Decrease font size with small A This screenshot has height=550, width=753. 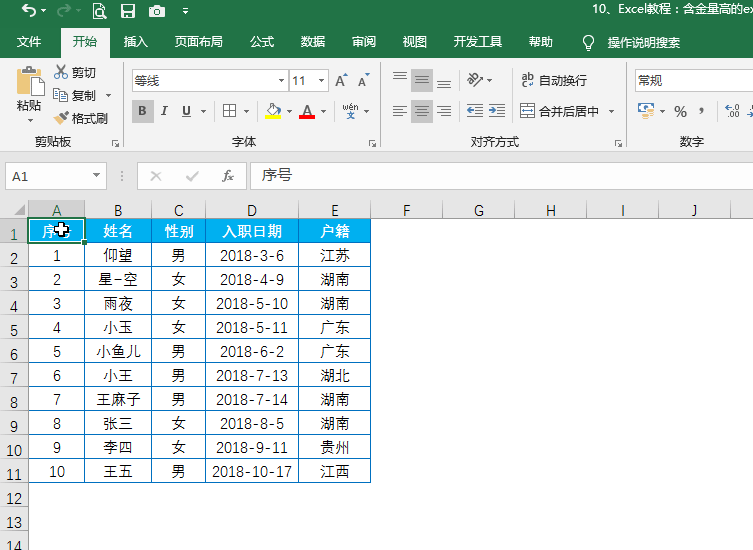point(364,80)
